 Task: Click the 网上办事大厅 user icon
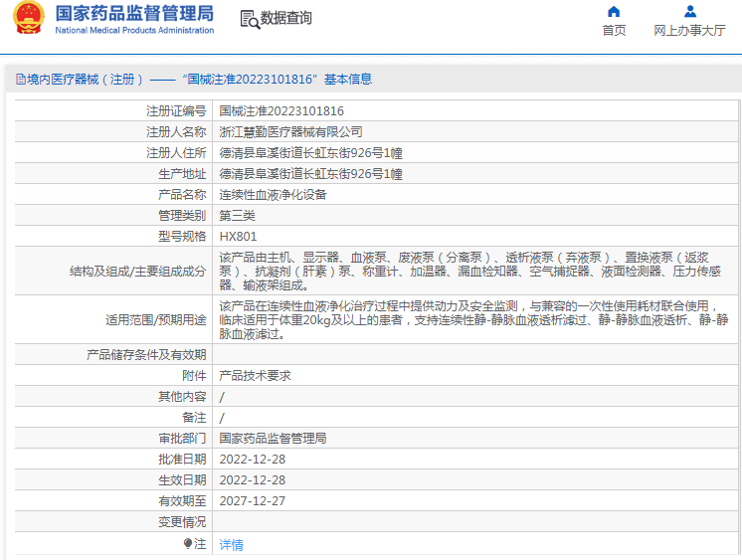(689, 12)
